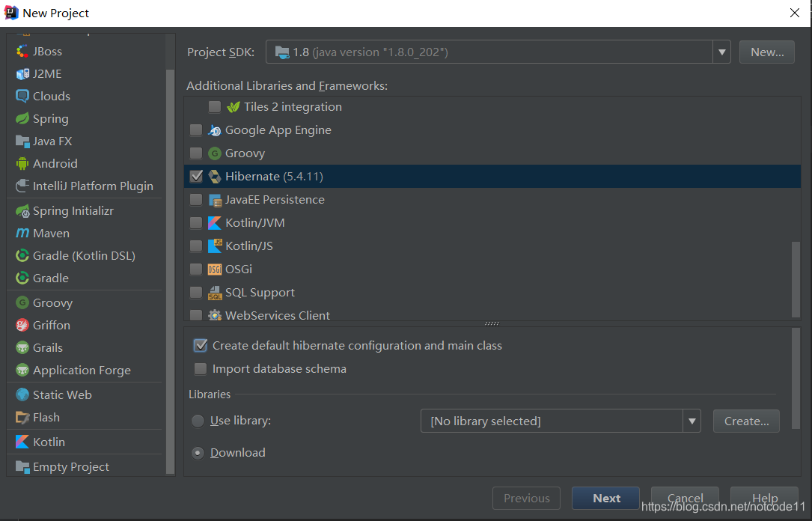Click the project types sidebar scrollbar

170,272
